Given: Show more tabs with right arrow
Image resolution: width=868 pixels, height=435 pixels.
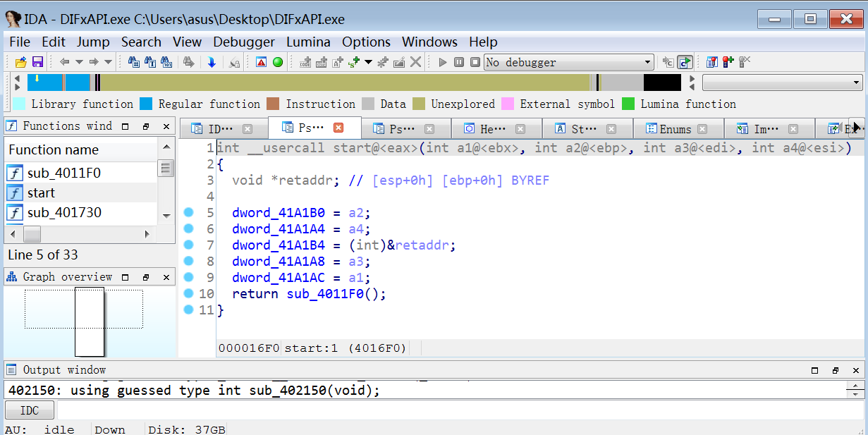Looking at the screenshot, I should point(857,128).
